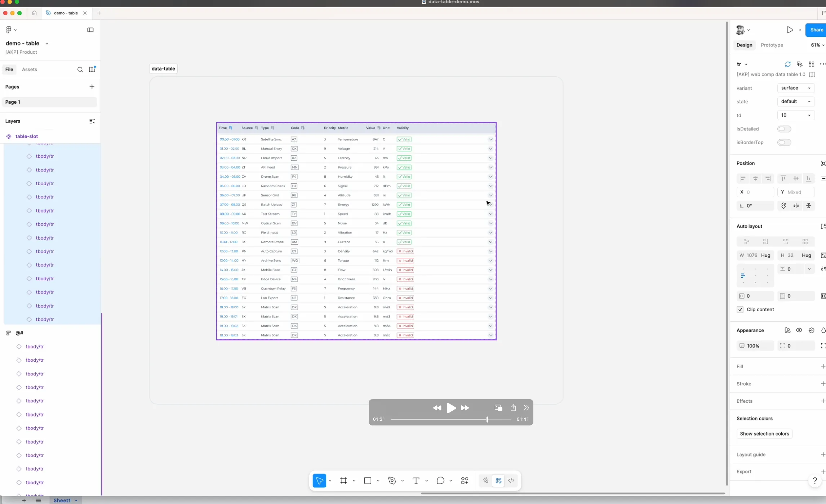Switch to the Design tab
The image size is (826, 504).
(744, 45)
